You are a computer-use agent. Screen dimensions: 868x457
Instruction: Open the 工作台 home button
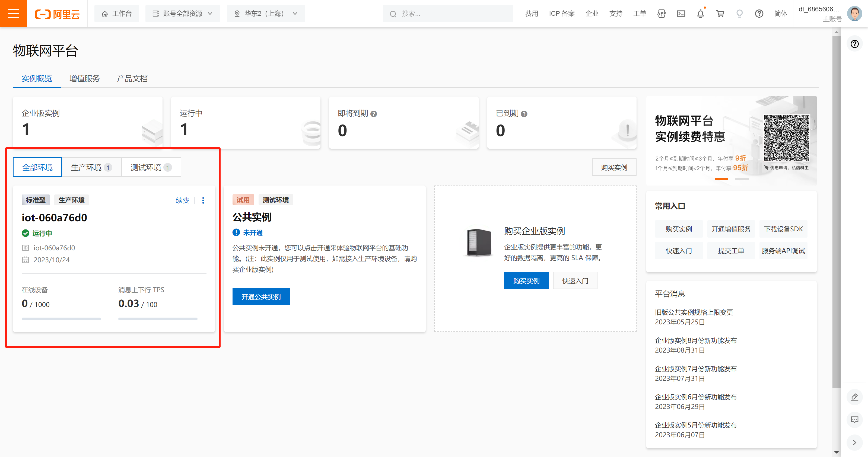[117, 14]
